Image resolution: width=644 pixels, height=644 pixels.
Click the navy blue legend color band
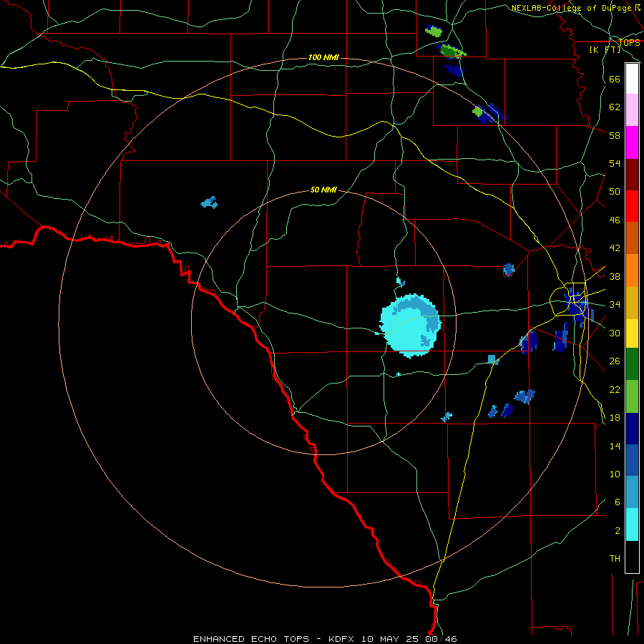632,429
